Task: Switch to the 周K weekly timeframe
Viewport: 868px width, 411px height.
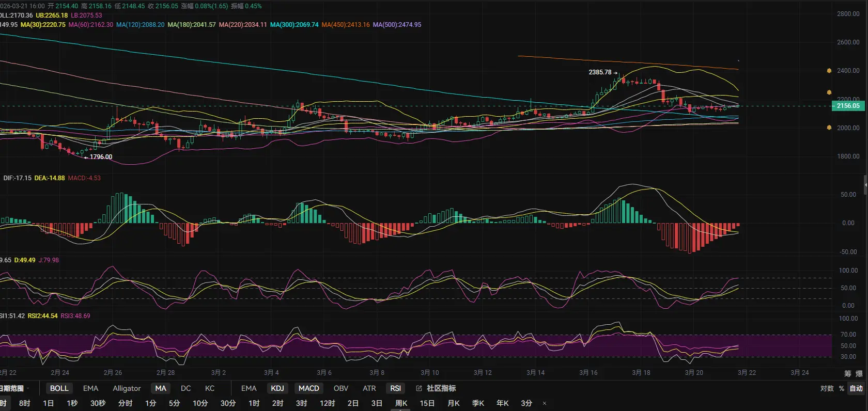Action: pyautogui.click(x=401, y=403)
